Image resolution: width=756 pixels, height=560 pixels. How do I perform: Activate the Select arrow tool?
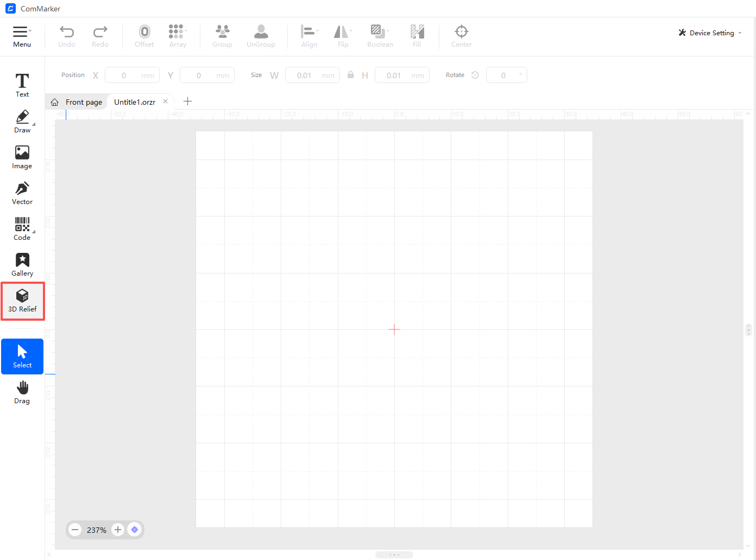[22, 357]
